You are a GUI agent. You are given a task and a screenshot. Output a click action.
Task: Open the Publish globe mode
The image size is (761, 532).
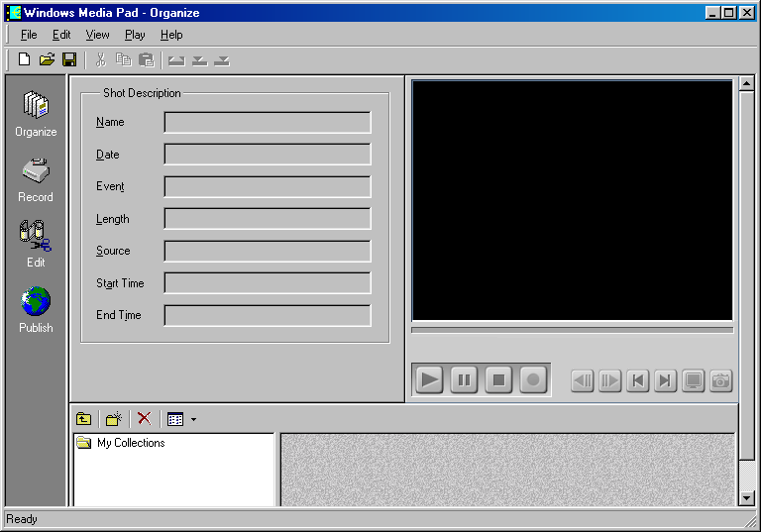[36, 310]
